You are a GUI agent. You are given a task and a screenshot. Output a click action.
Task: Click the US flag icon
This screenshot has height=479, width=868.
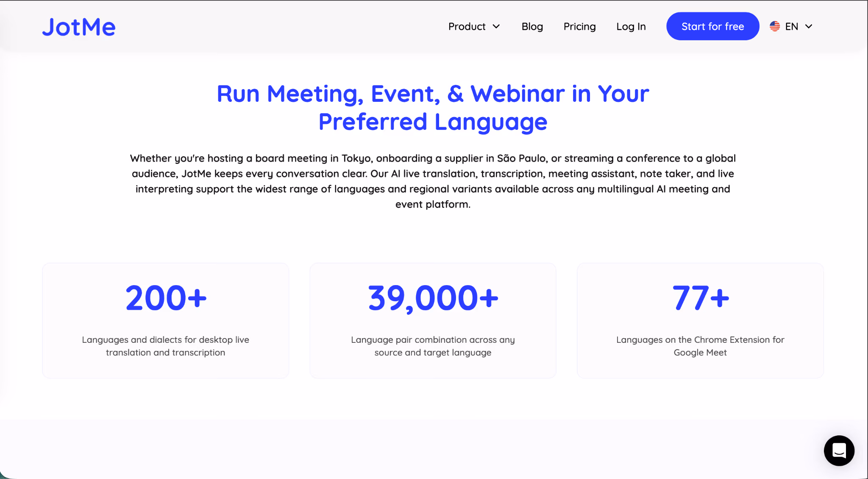pyautogui.click(x=775, y=26)
